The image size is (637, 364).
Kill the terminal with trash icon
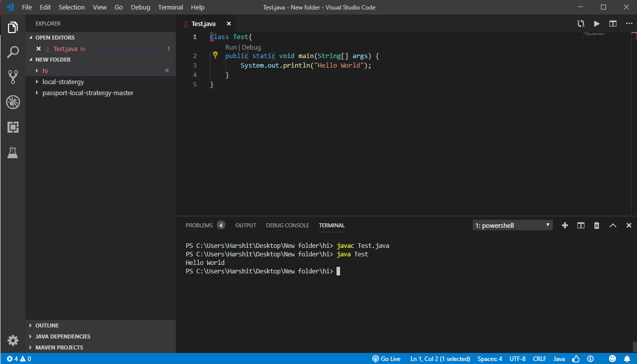[x=596, y=225]
